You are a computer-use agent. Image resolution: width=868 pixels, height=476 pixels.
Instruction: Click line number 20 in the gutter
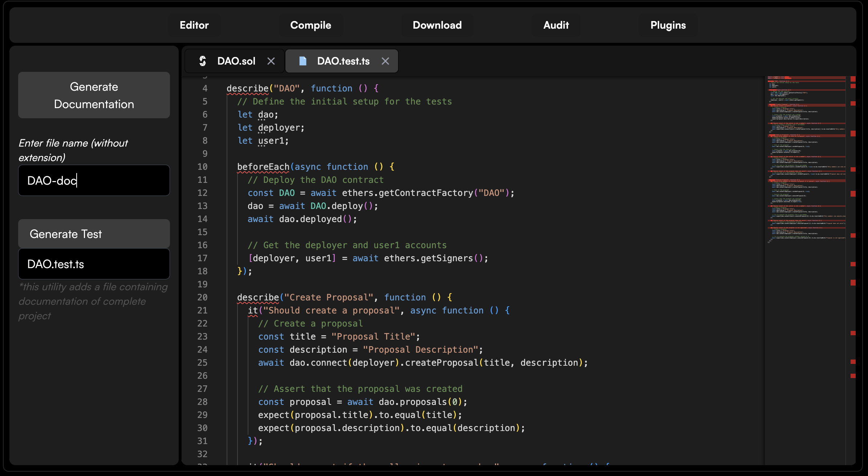202,297
